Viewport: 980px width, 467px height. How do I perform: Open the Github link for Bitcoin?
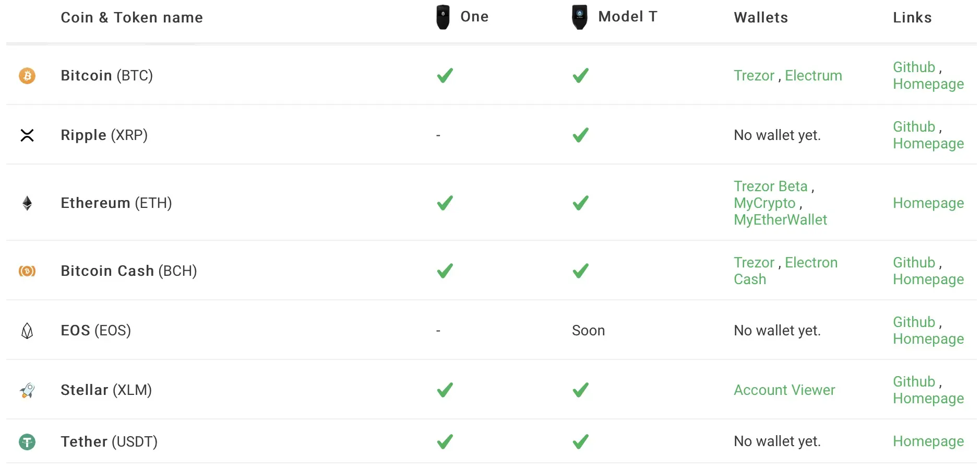914,67
